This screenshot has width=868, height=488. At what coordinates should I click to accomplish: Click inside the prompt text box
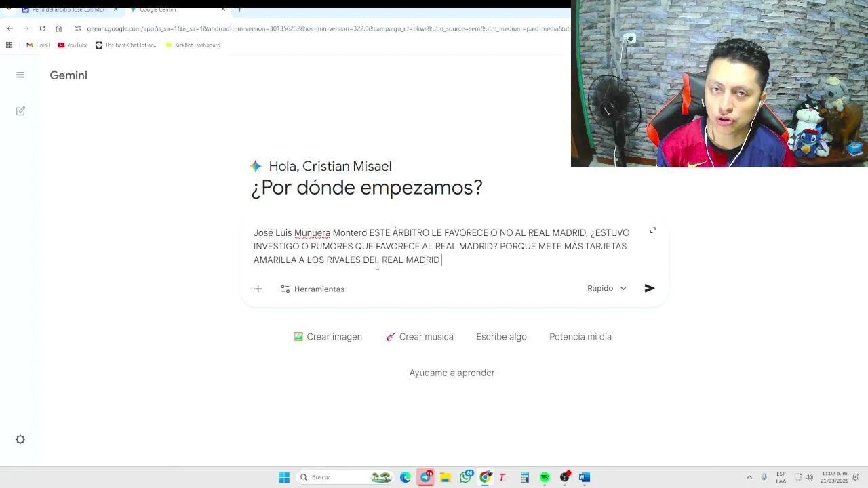click(x=441, y=246)
